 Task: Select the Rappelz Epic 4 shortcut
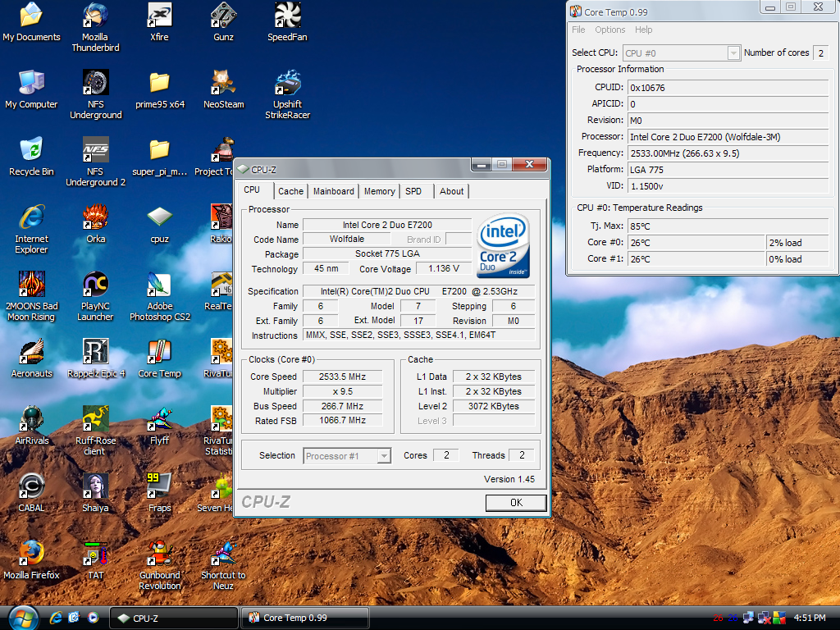tap(96, 358)
